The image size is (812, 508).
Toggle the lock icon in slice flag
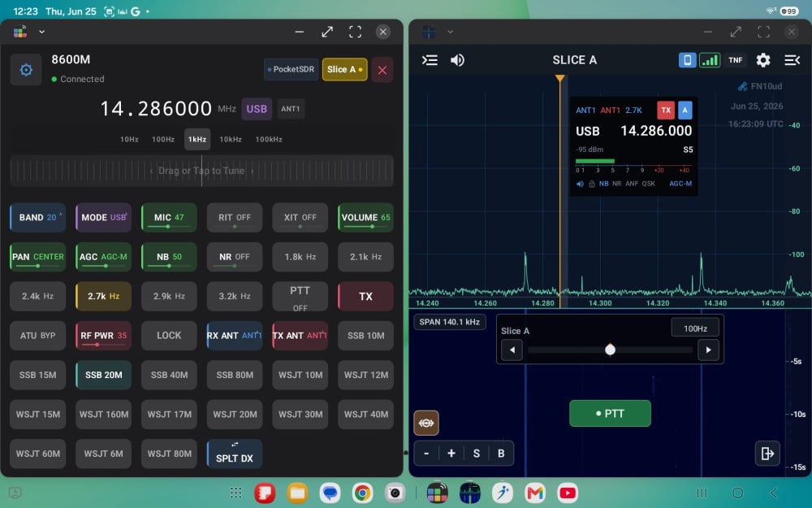[592, 184]
